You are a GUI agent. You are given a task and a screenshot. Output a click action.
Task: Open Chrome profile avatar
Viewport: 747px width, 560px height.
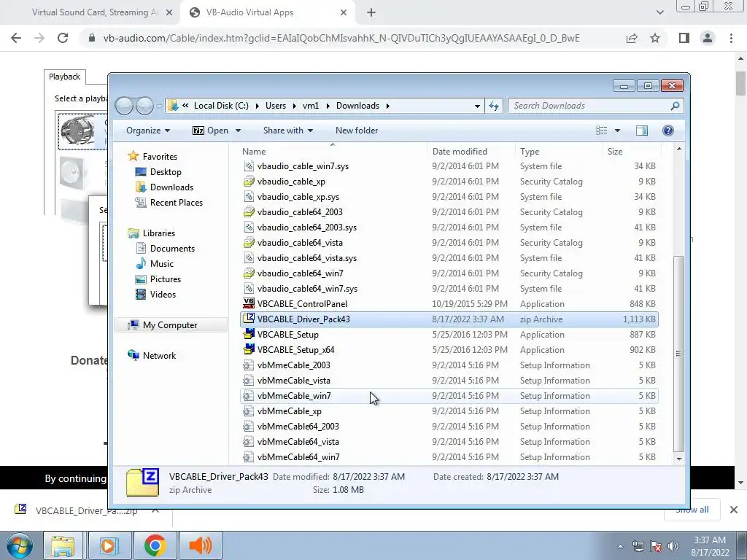pyautogui.click(x=708, y=38)
